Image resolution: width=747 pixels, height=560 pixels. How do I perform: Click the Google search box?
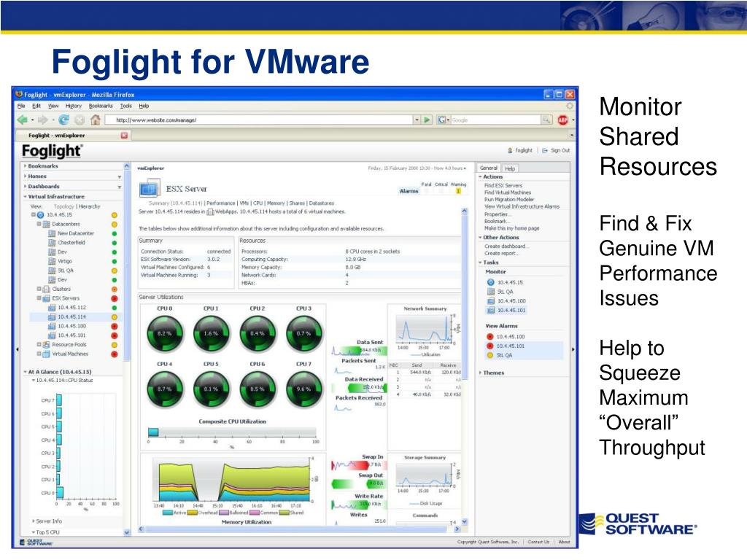pyautogui.click(x=495, y=120)
